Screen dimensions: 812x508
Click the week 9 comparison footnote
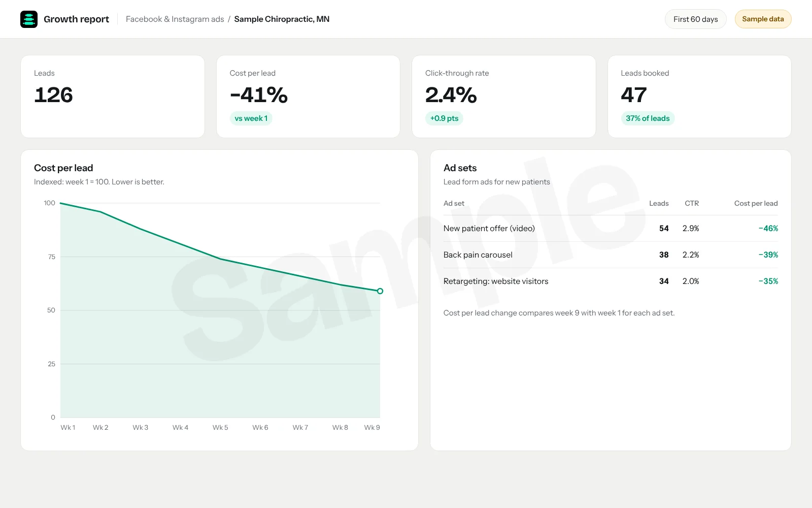coord(559,313)
